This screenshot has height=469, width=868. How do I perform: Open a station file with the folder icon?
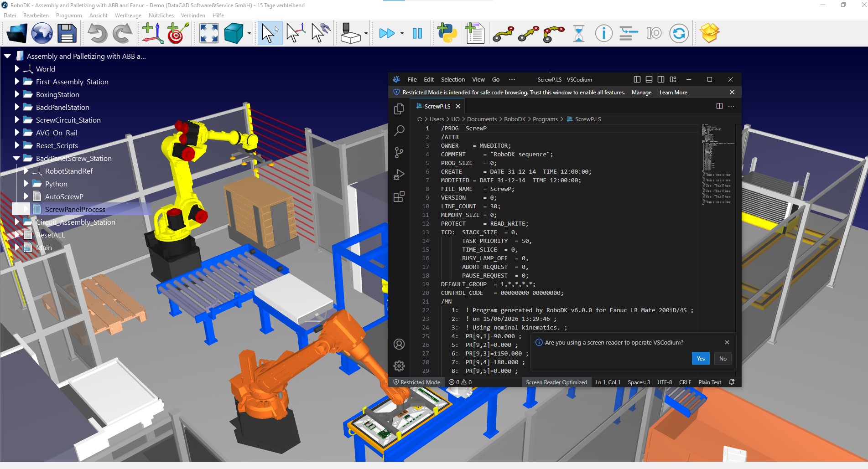click(x=16, y=33)
